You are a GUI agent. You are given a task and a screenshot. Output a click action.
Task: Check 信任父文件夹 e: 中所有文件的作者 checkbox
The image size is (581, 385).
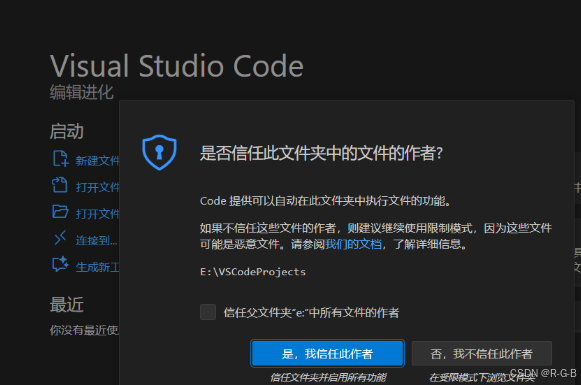[x=208, y=312]
